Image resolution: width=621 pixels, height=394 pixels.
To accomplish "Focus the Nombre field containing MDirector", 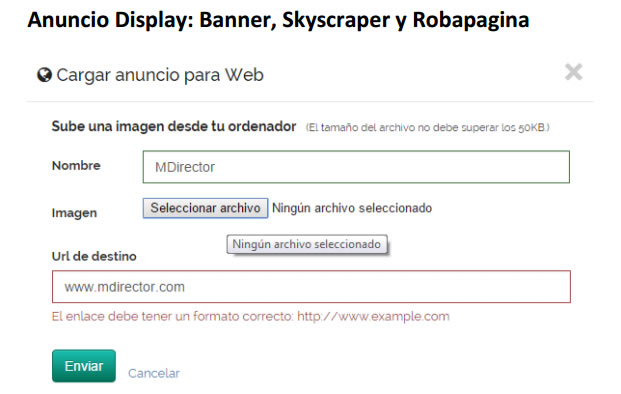I will [x=356, y=167].
